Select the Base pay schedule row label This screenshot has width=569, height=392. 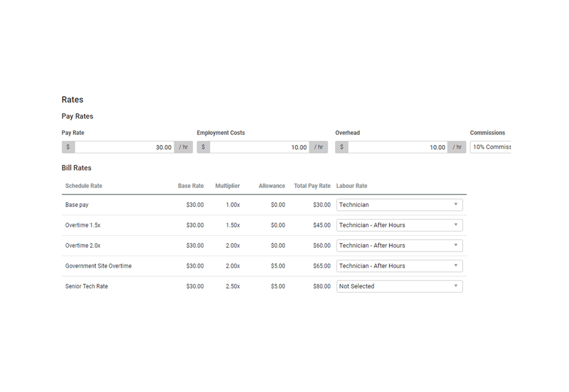pos(77,205)
